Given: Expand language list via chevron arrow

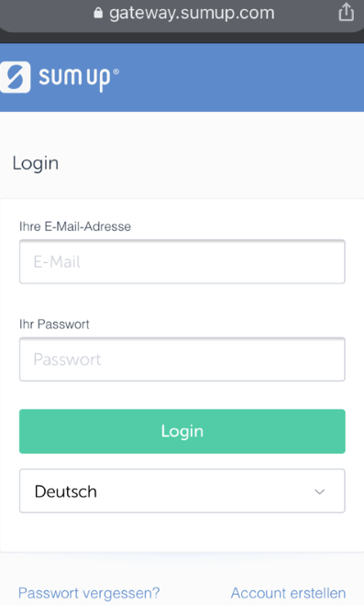Looking at the screenshot, I should click(x=319, y=491).
